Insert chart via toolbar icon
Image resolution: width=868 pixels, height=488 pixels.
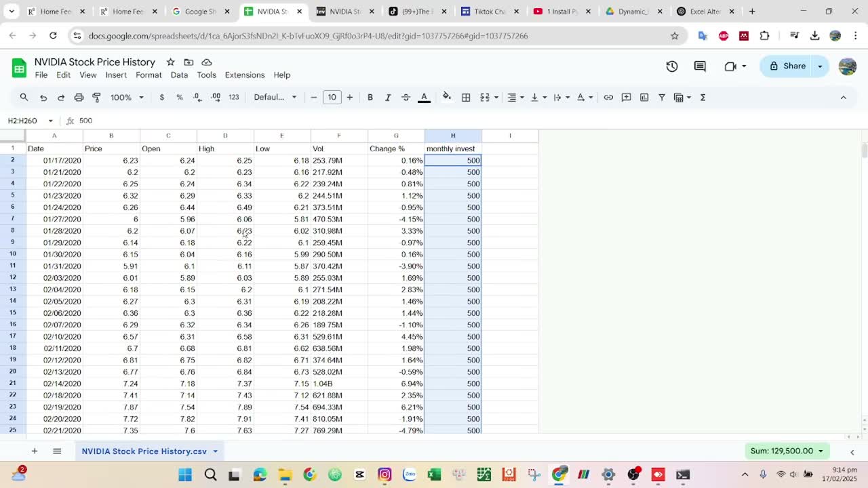(x=644, y=98)
